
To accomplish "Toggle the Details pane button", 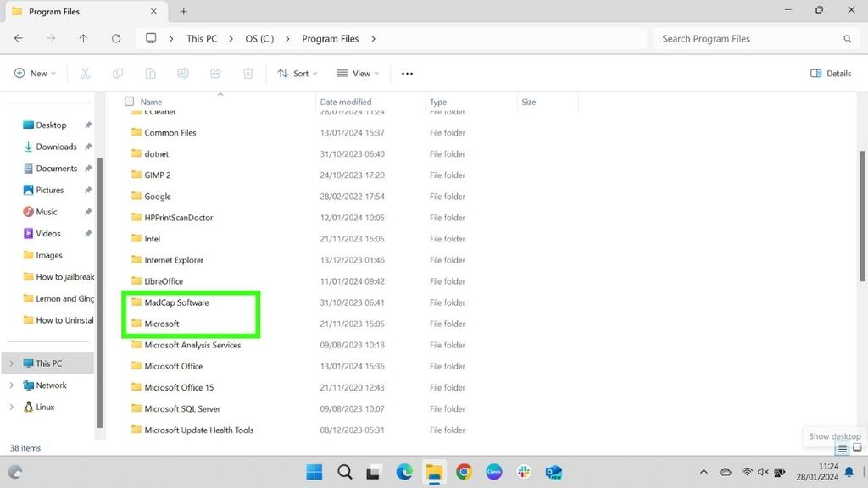I will [831, 74].
